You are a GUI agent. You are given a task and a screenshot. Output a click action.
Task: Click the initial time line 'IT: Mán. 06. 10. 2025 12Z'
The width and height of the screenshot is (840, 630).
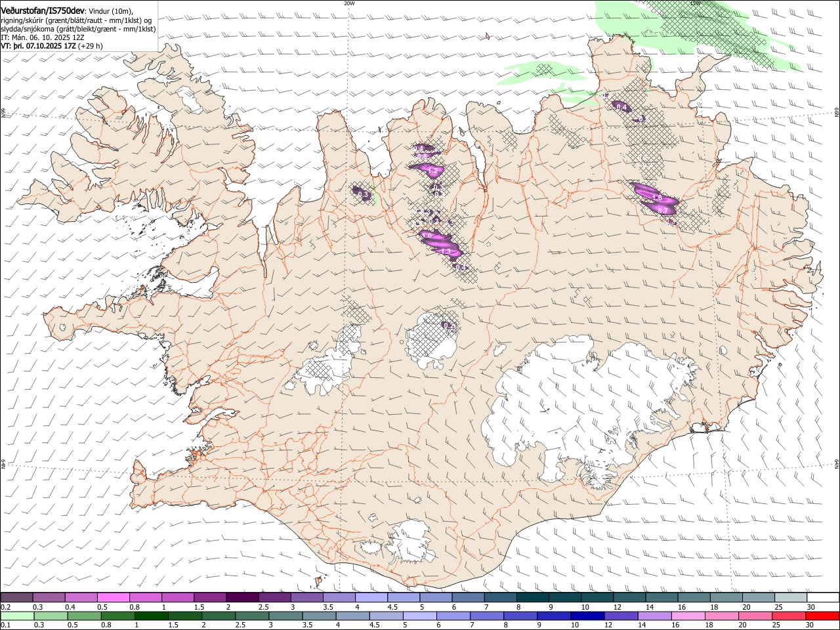[43, 37]
